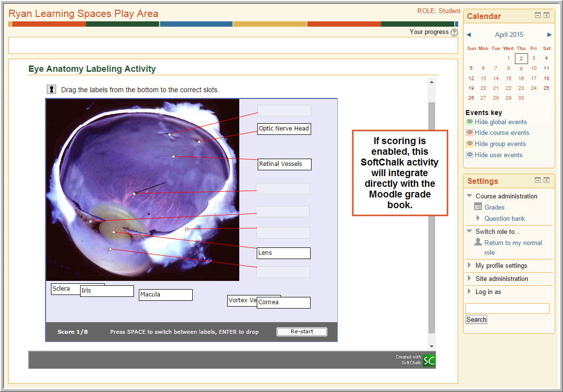Open the Question bank link
Viewport: 563px width, 392px height.
504,218
